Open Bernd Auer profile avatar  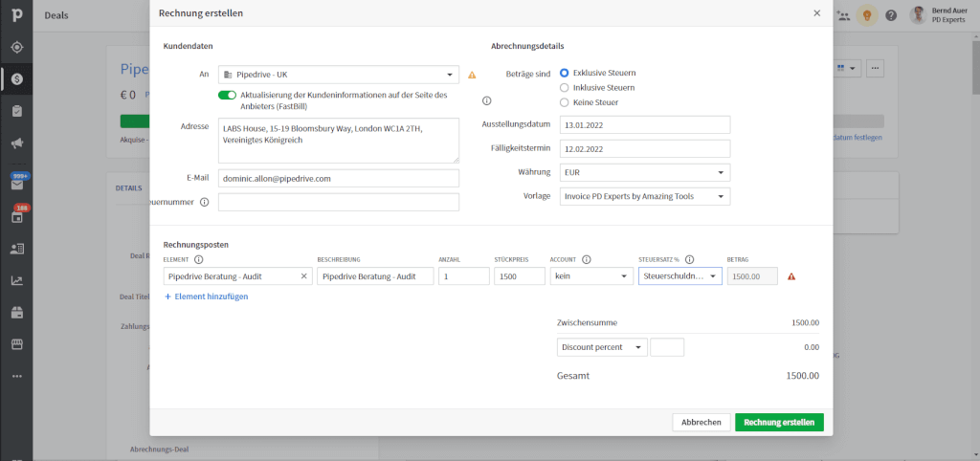coord(918,15)
